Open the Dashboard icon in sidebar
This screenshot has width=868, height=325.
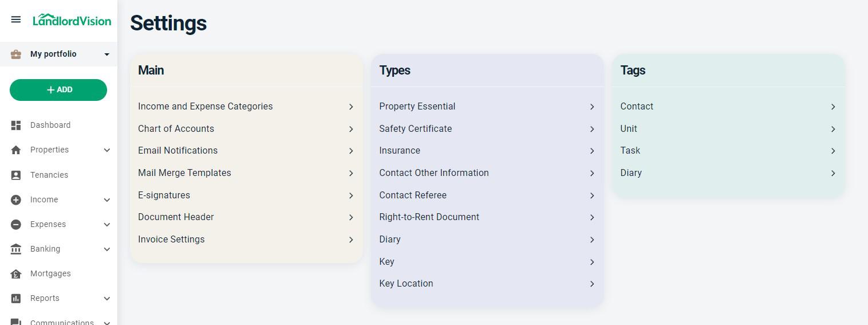coord(16,126)
